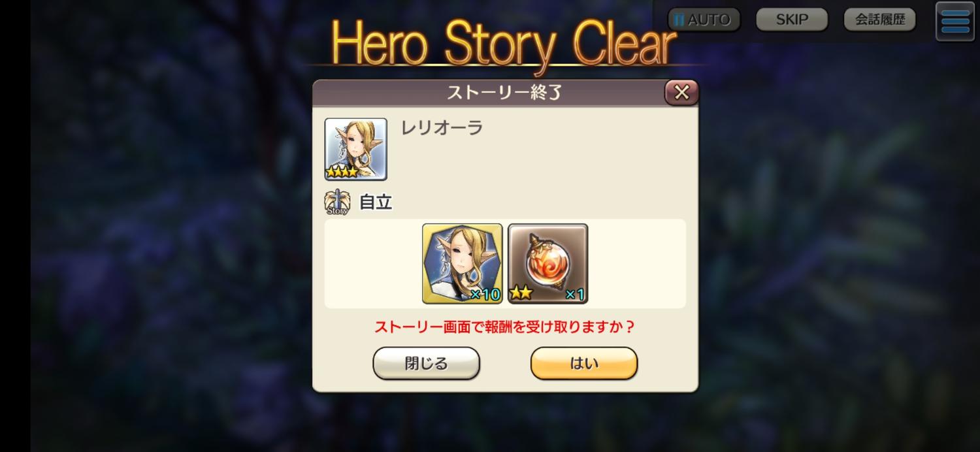Tap the レリオーラ character portrait
The height and width of the screenshot is (452, 980).
tap(355, 149)
